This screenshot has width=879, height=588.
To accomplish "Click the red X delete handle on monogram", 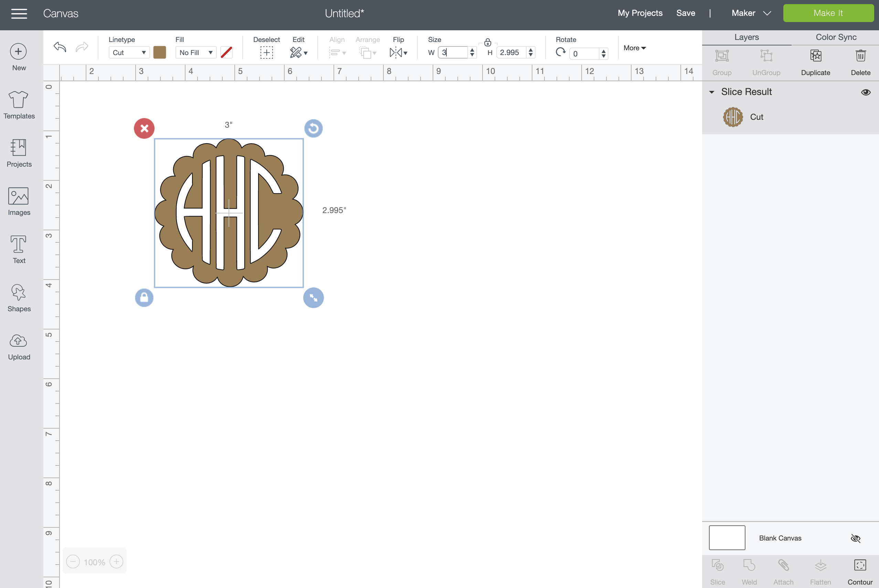I will pyautogui.click(x=144, y=129).
